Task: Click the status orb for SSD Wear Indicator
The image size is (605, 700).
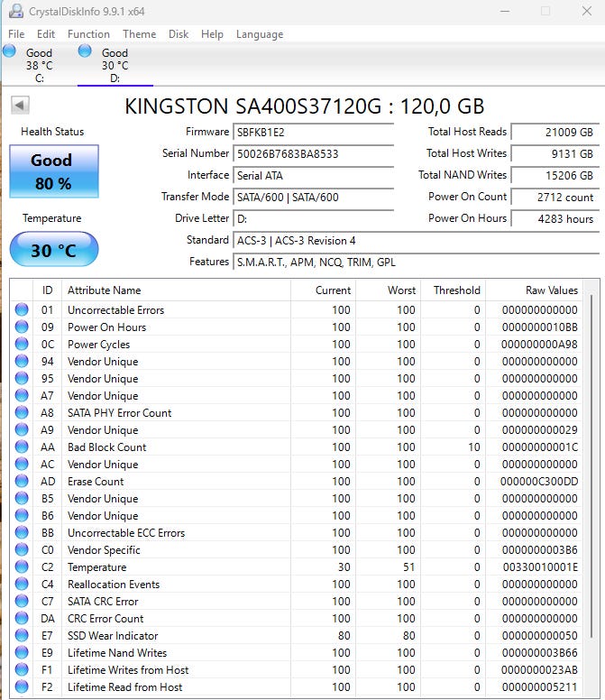Action: pyautogui.click(x=22, y=635)
